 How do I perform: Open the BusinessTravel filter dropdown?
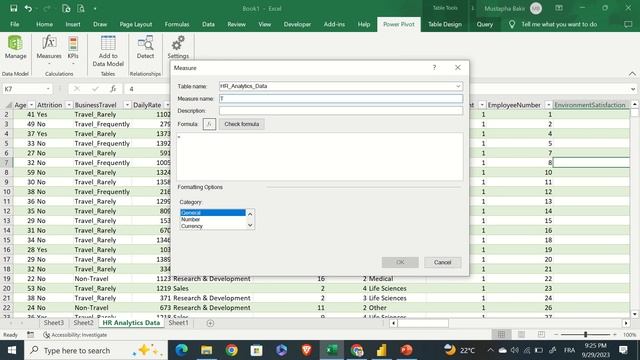click(127, 105)
